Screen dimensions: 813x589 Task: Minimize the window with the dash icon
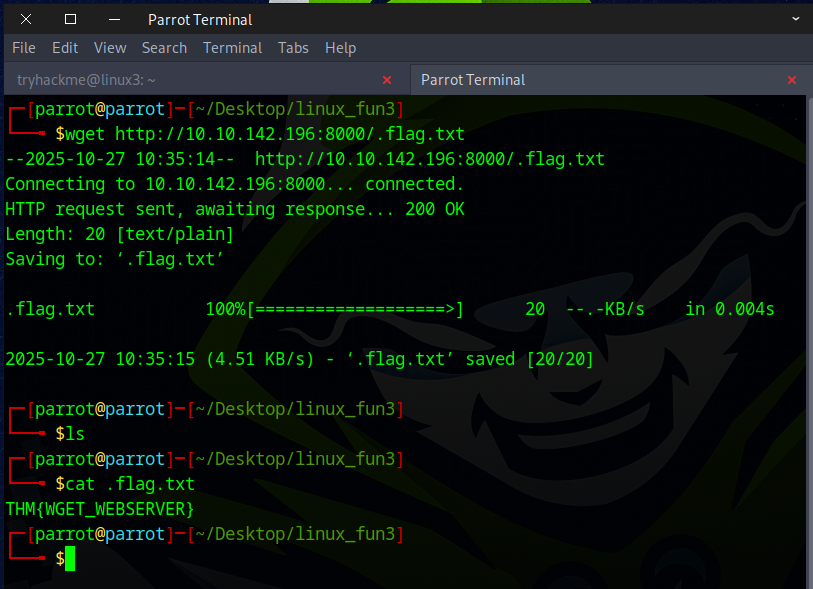(113, 19)
